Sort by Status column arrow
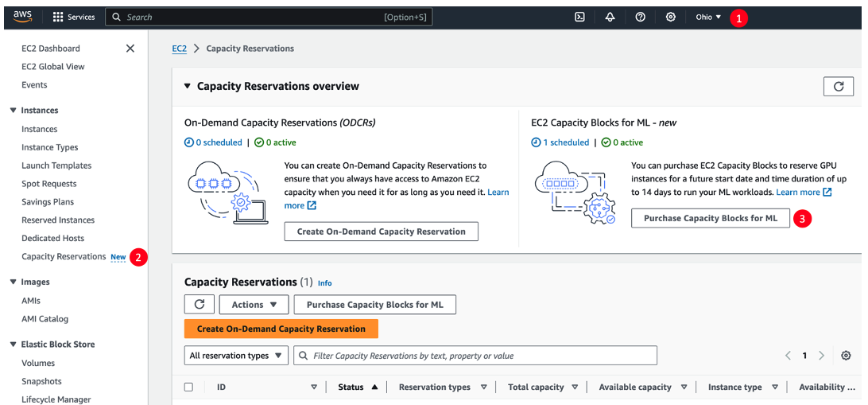The width and height of the screenshot is (868, 405). click(374, 387)
